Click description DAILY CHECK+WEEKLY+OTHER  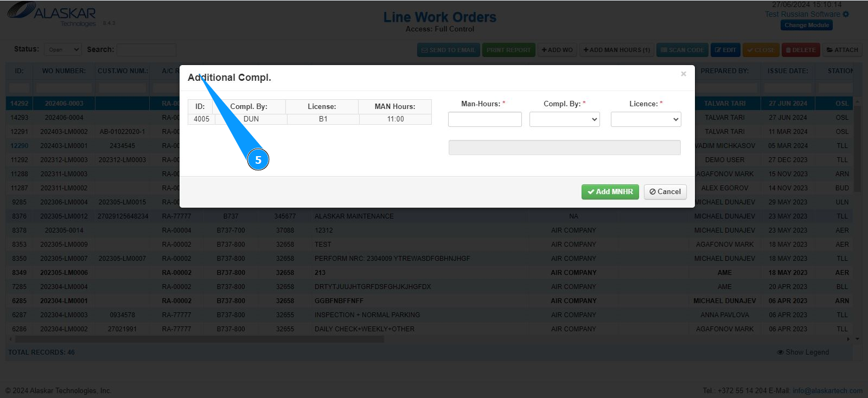pyautogui.click(x=365, y=329)
